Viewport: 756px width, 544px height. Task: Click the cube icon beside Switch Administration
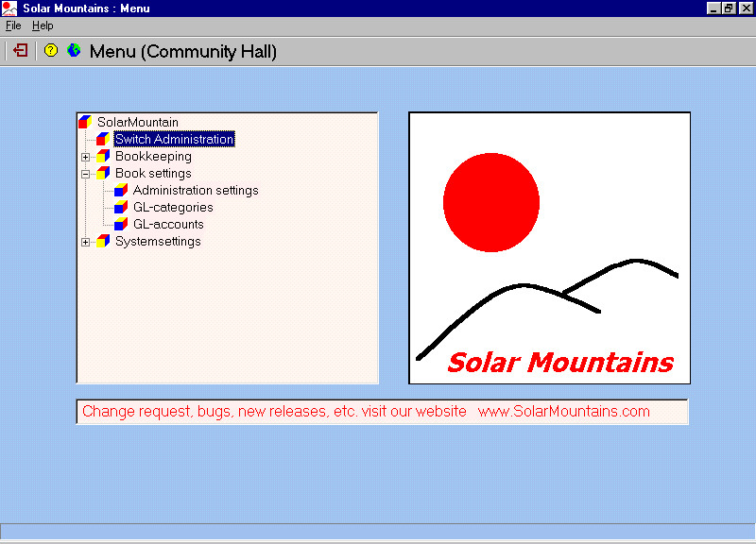(x=103, y=139)
